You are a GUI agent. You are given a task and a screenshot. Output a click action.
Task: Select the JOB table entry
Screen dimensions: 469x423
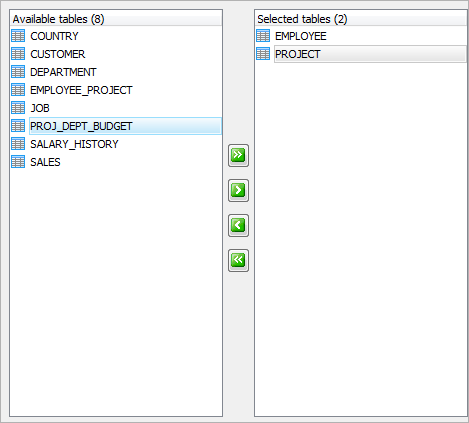[40, 108]
